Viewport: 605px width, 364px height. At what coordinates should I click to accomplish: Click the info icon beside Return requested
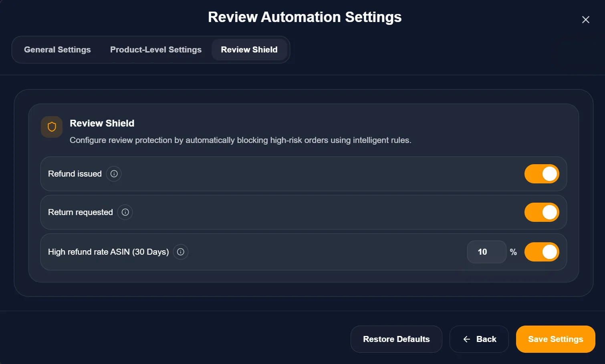125,212
